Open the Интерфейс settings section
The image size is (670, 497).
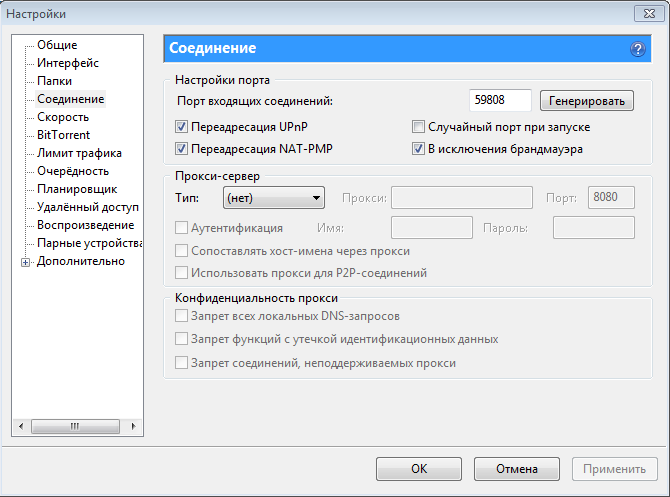67,63
